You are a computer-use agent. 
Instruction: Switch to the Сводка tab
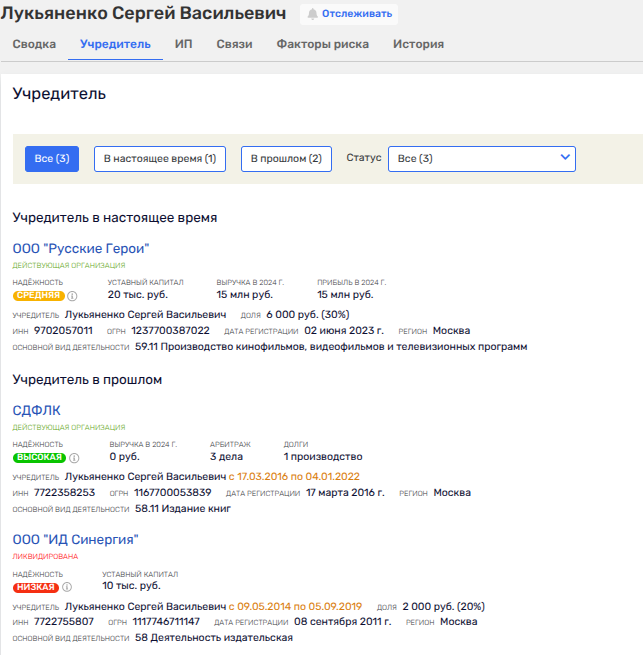[34, 44]
